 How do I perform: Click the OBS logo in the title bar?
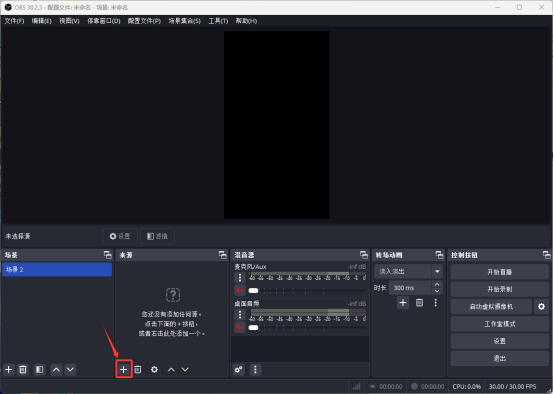click(8, 7)
